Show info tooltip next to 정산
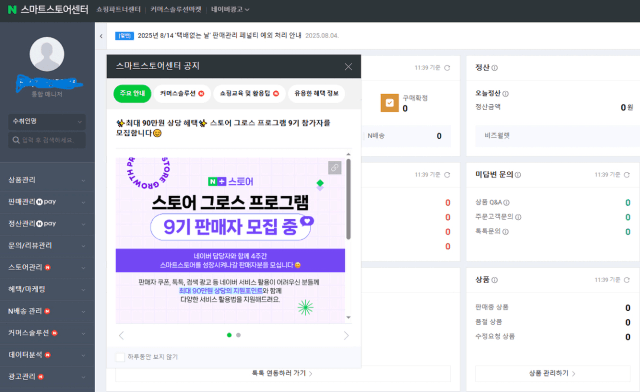Screen dimensions: 640x392 coord(495,68)
